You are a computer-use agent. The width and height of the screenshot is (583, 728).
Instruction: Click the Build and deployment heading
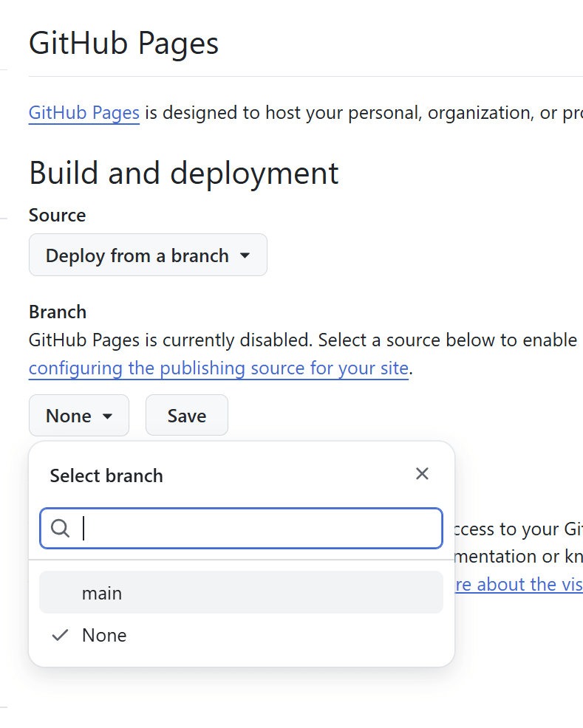(x=183, y=174)
